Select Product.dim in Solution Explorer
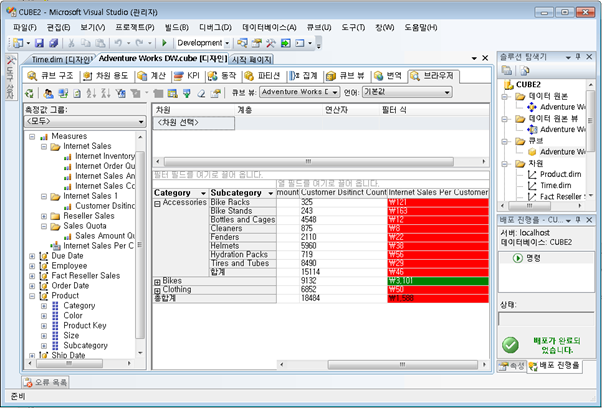Screen dimensions: 602x408 (x=560, y=174)
